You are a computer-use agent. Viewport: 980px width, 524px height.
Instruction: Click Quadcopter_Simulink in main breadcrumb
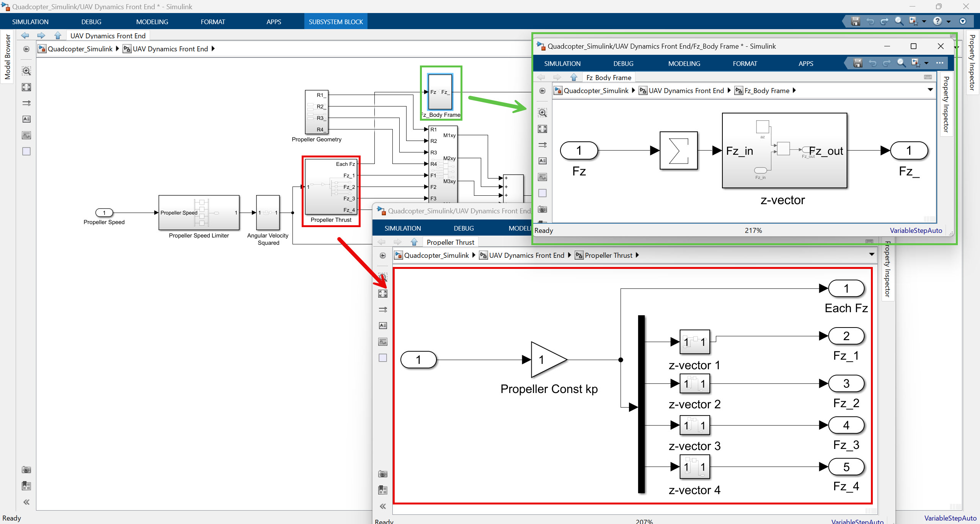80,49
